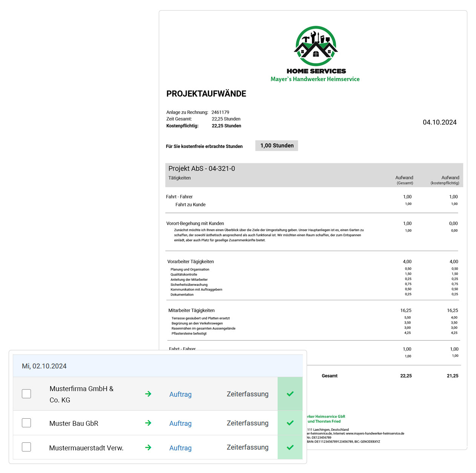Click Zeiterfassung in the Musterfirma GmbH row
The height and width of the screenshot is (473, 476).
[247, 394]
